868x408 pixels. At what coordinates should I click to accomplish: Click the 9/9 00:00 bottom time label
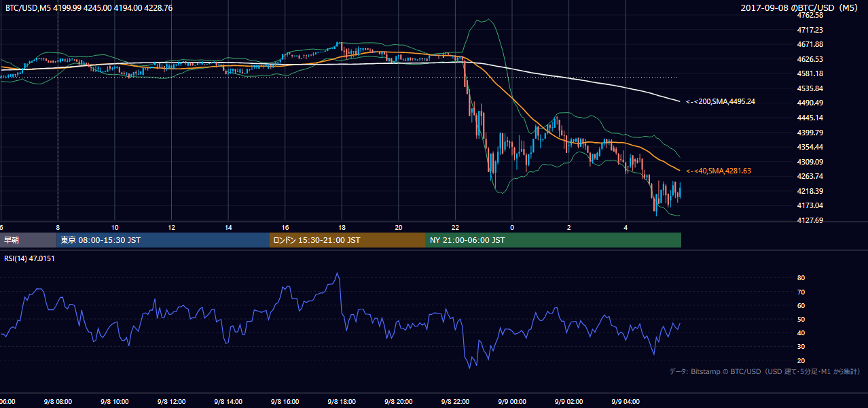(x=513, y=402)
